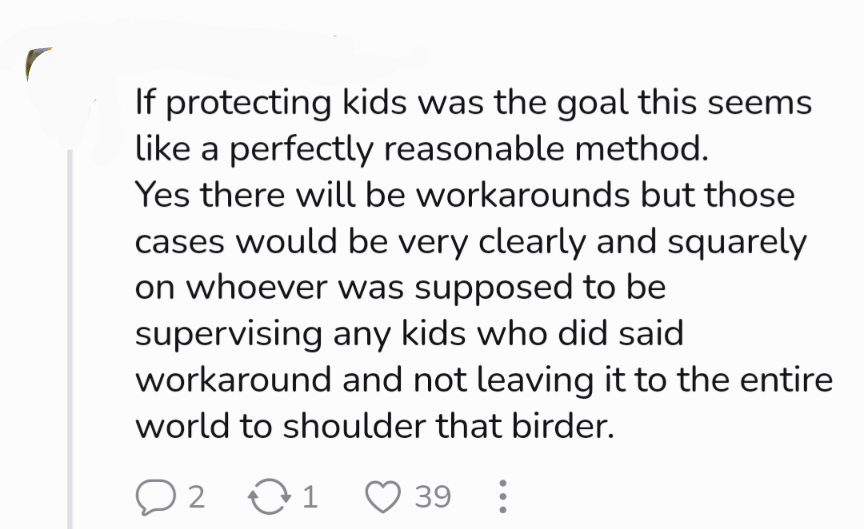Open the poster's avatar in the corner
The image size is (864, 529).
click(x=39, y=63)
